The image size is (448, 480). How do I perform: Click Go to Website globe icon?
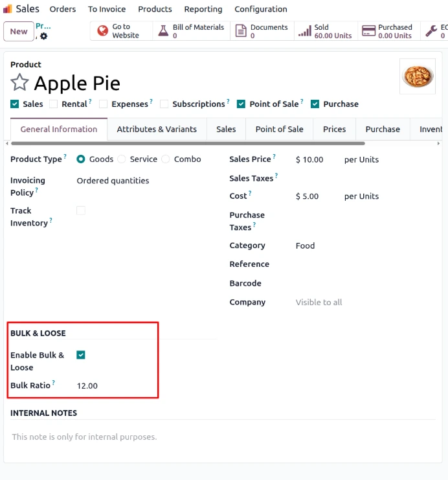(102, 31)
